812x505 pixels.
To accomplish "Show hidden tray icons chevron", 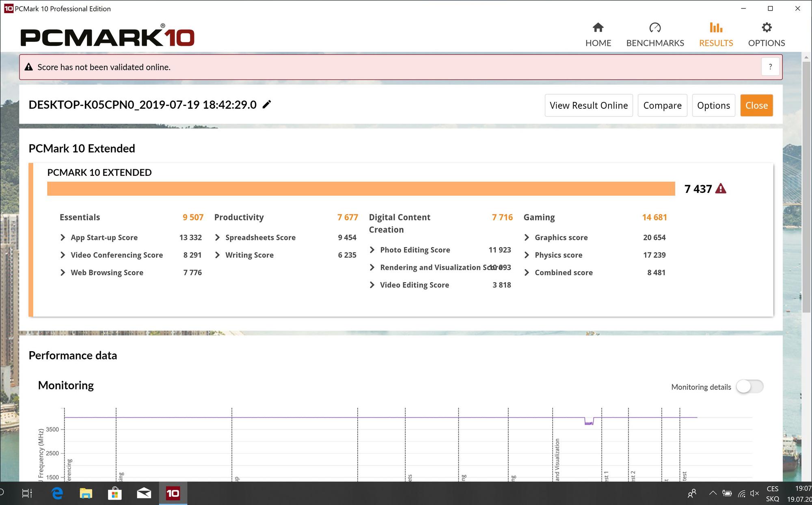I will click(x=713, y=494).
